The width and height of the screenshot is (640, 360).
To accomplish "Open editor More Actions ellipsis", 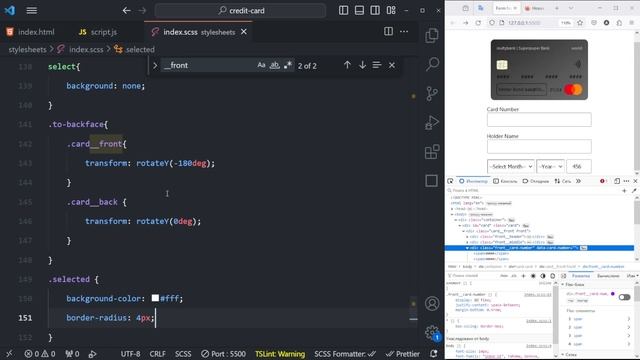I will 404,31.
